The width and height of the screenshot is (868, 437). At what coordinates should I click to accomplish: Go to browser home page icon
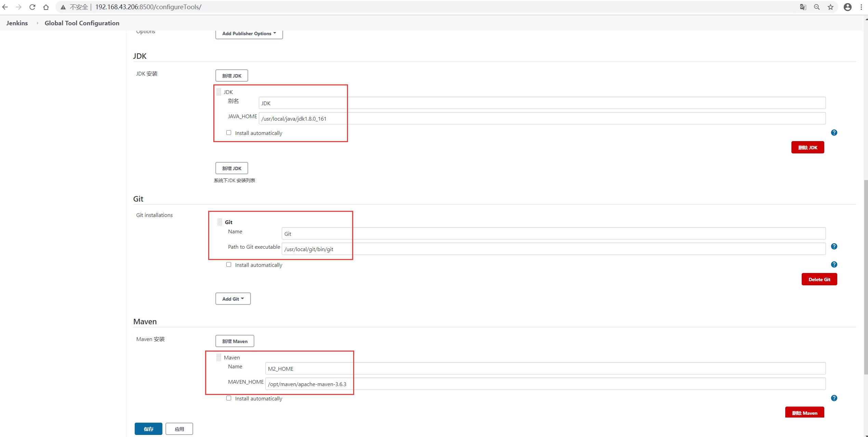[46, 7]
